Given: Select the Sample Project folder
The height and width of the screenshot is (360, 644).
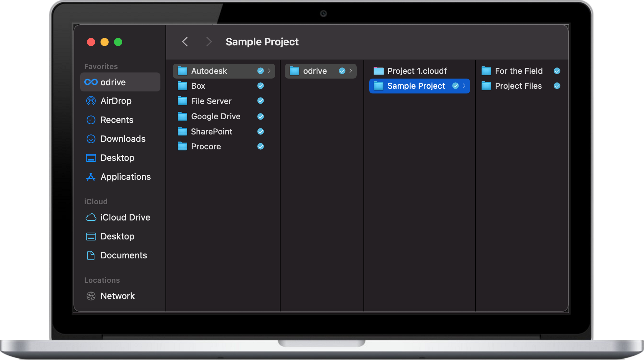Looking at the screenshot, I should (x=416, y=86).
